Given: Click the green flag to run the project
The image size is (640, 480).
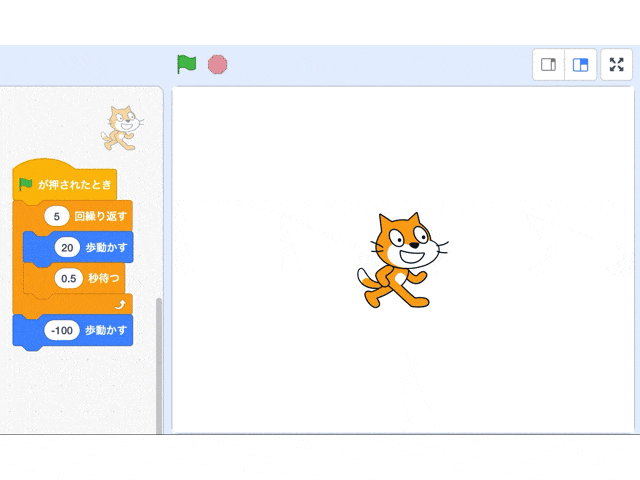Looking at the screenshot, I should (187, 64).
